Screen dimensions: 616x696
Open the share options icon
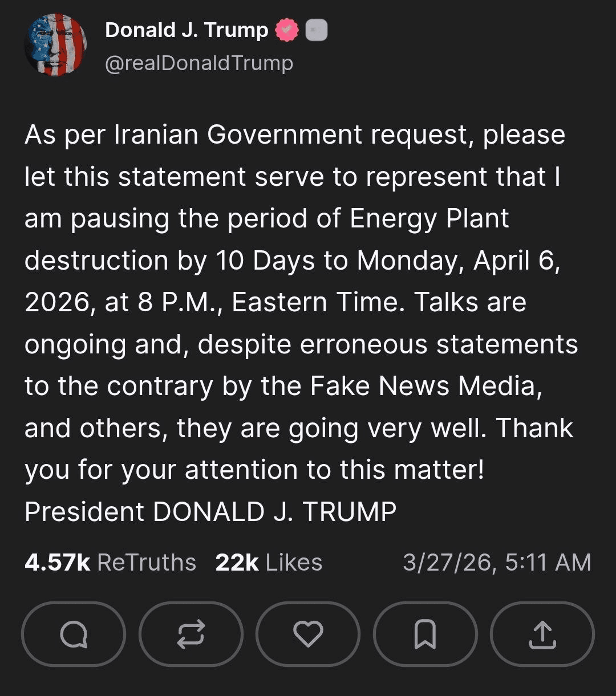click(542, 634)
